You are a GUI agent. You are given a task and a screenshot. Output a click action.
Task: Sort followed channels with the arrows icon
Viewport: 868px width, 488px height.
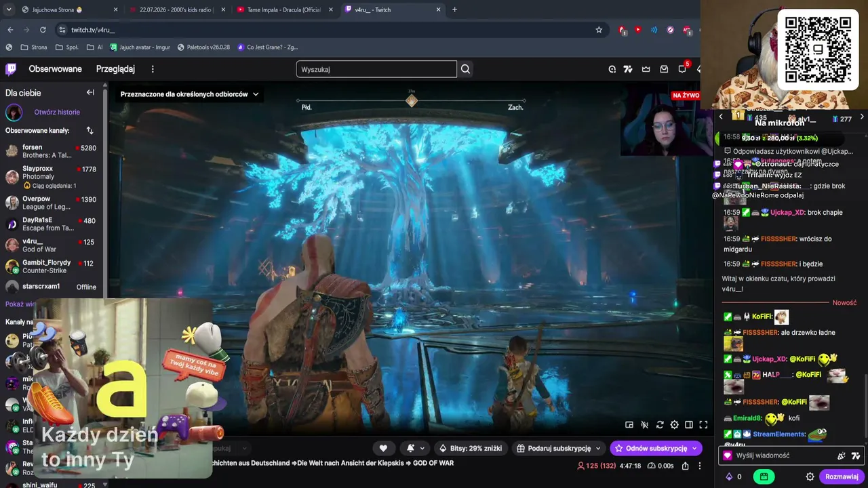[90, 130]
